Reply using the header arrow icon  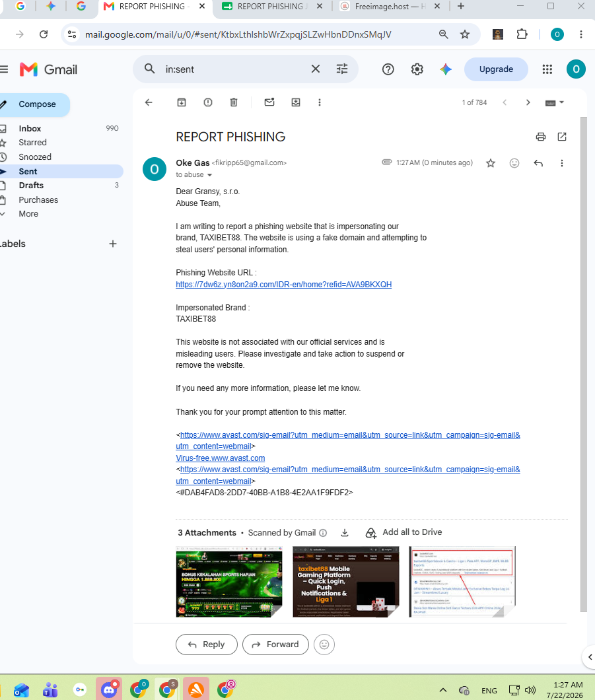pos(538,163)
